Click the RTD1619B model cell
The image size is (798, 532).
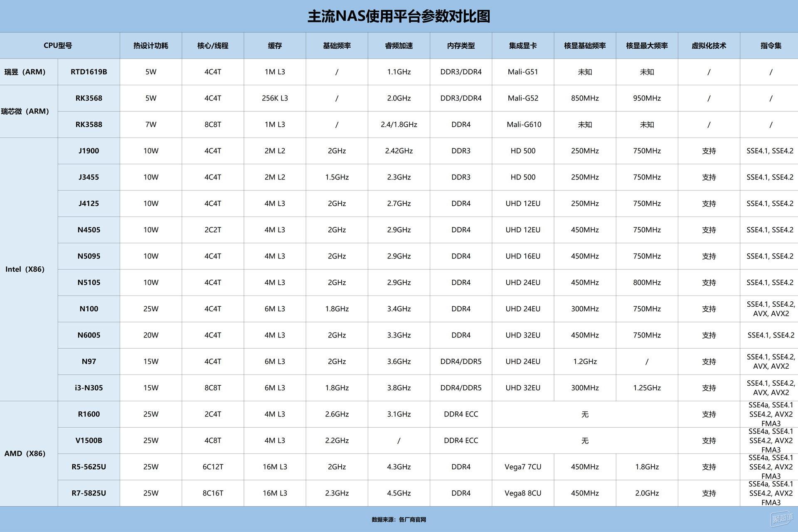[x=89, y=72]
